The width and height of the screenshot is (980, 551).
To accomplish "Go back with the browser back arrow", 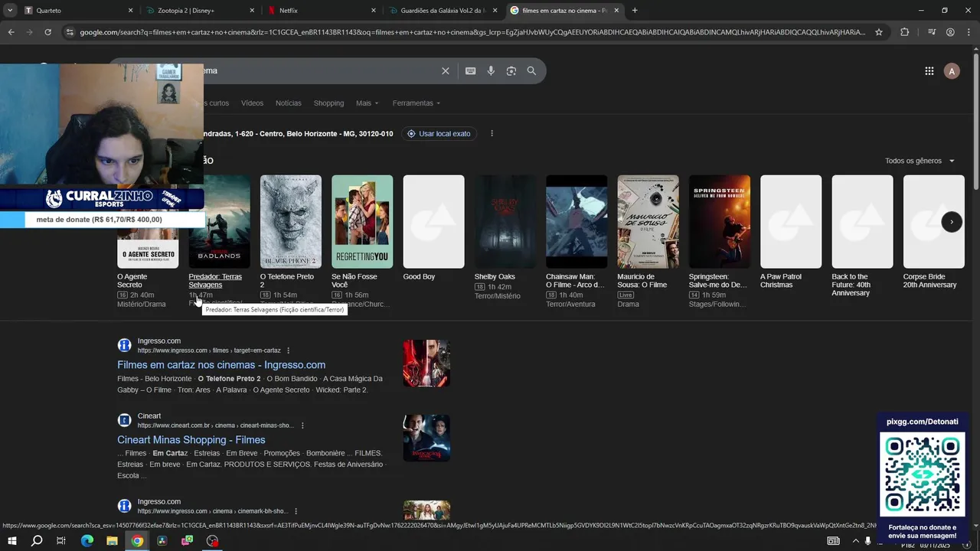I will pyautogui.click(x=11, y=32).
